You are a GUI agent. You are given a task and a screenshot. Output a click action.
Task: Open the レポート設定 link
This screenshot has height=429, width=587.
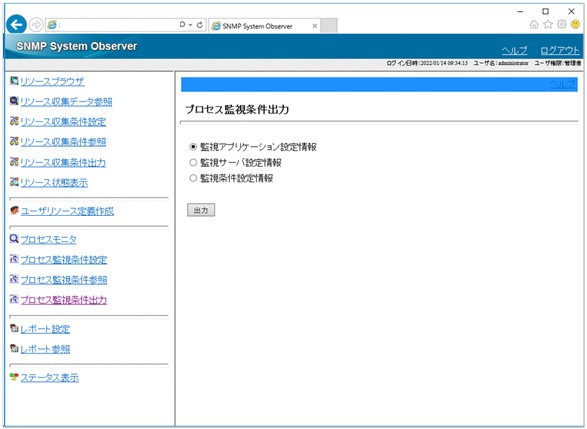(45, 329)
